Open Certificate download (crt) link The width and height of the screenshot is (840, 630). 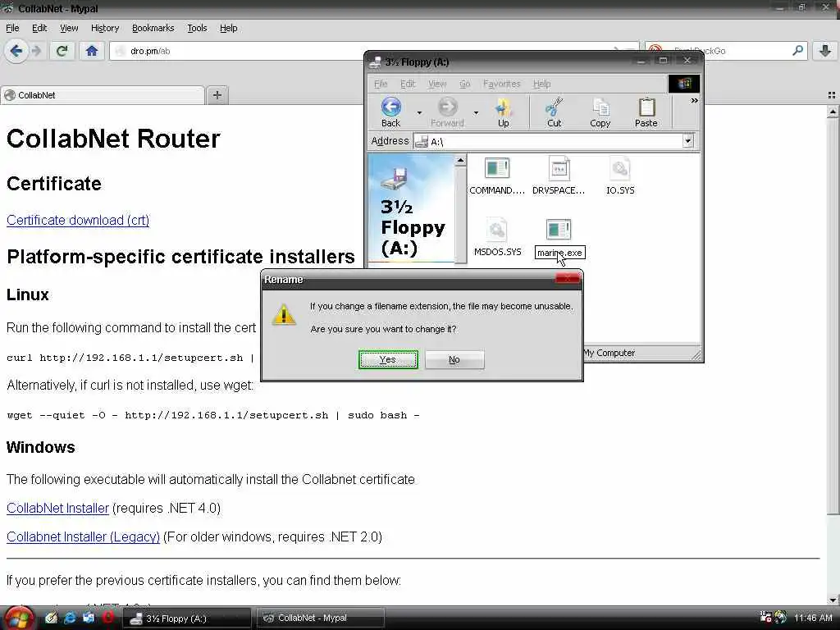point(78,220)
